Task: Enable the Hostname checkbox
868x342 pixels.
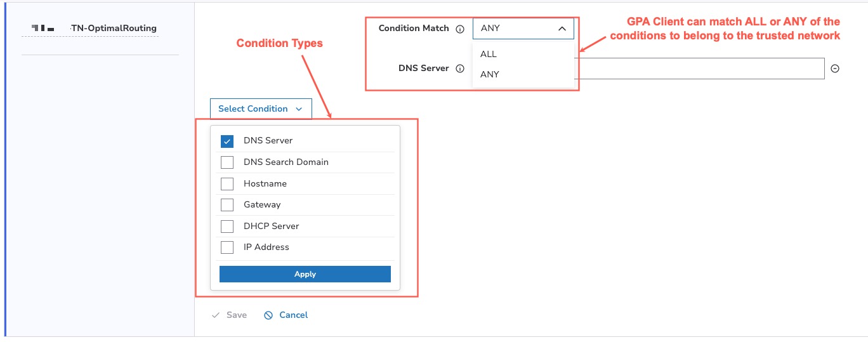Action: [227, 184]
